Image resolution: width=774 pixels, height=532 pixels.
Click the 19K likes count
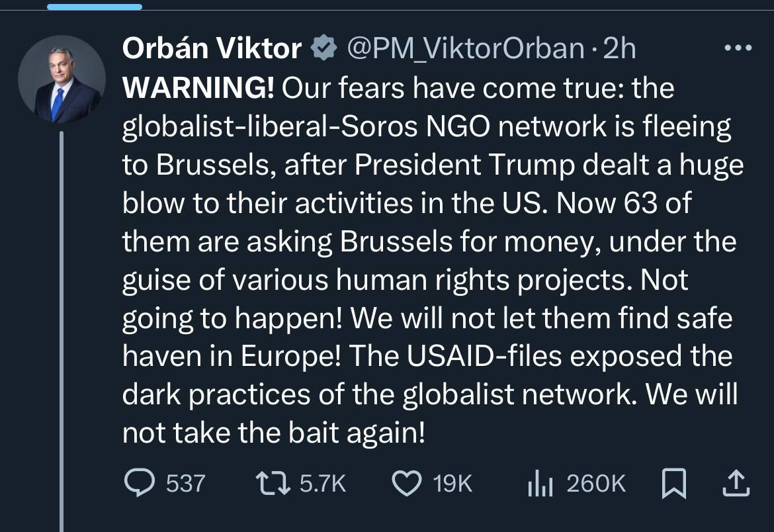[452, 484]
